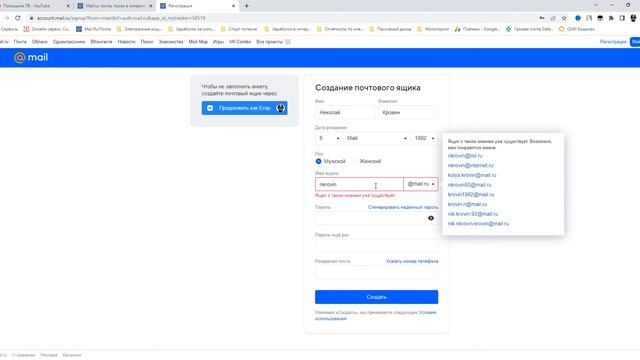Screen dimensions: 640x360
Task: Click the password key icon in address bar
Action: 542,18
